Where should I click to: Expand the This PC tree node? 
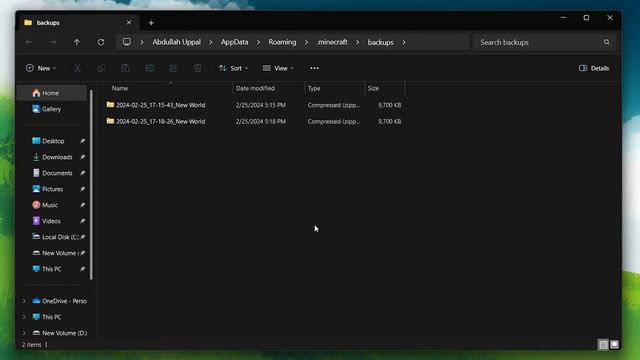pos(24,317)
